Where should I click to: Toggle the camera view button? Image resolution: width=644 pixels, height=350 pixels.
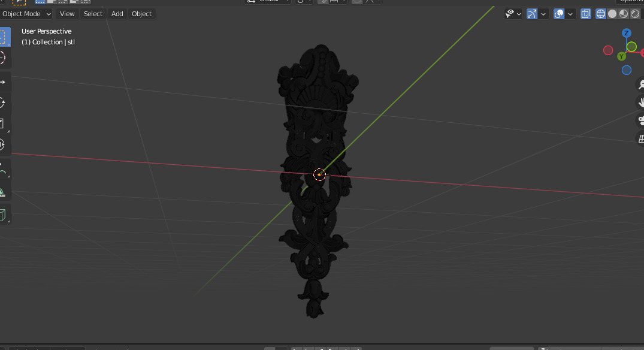point(640,120)
